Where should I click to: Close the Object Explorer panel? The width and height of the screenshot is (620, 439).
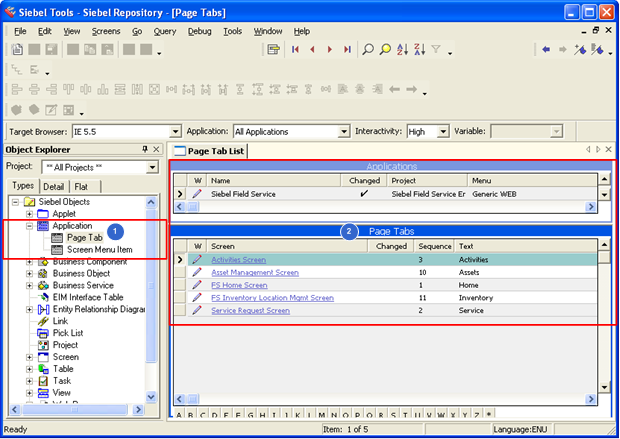tap(156, 149)
